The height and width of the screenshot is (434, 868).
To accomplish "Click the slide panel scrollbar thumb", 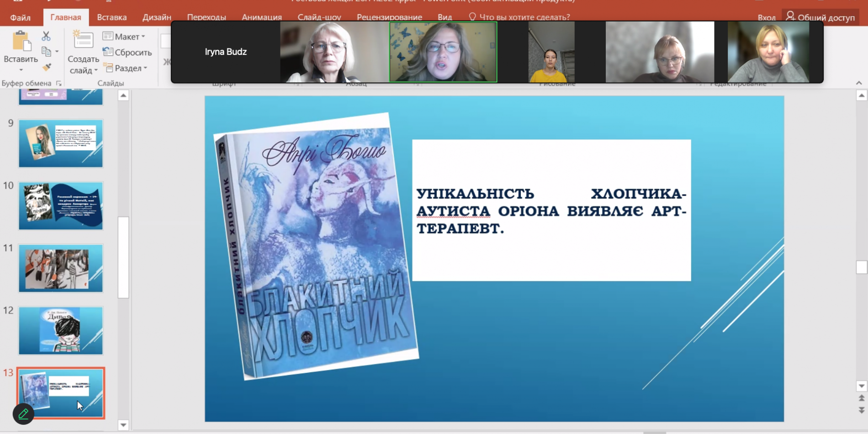I will pyautogui.click(x=123, y=257).
